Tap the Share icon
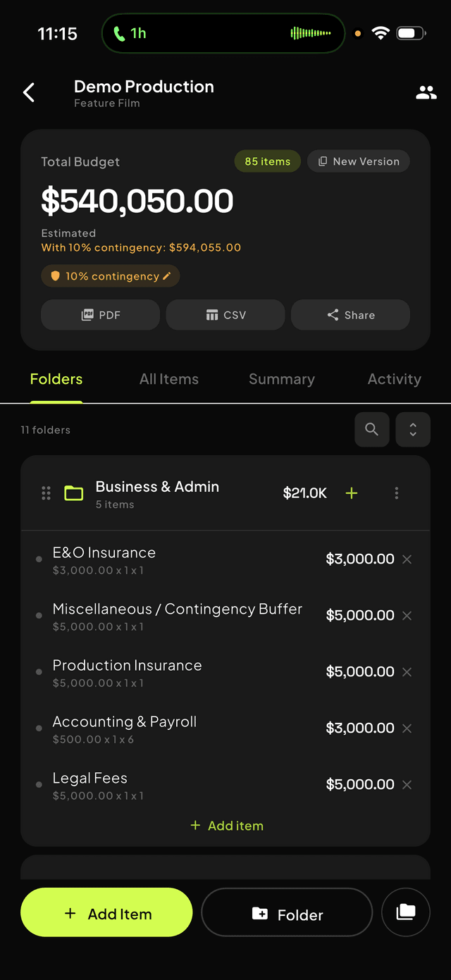The image size is (451, 980). [x=332, y=314]
